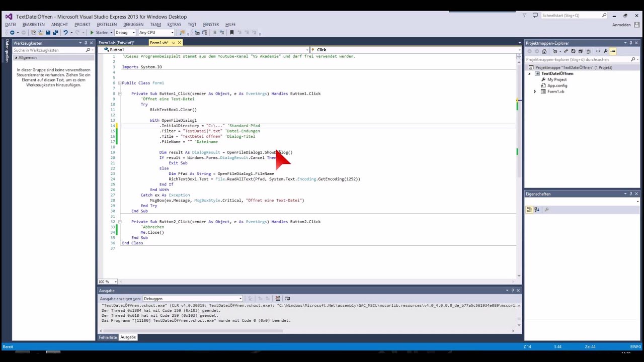Undo last action via toolbar arrow
This screenshot has width=644, height=362.
(x=65, y=33)
